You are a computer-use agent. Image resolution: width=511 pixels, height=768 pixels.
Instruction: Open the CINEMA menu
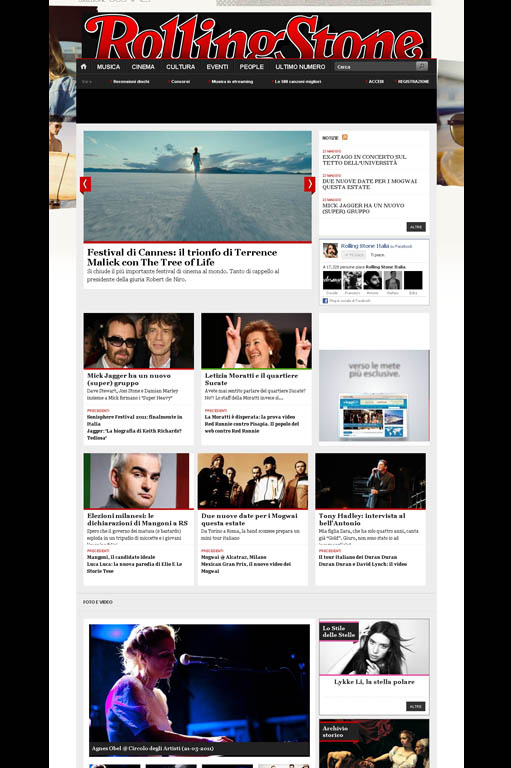click(x=143, y=67)
